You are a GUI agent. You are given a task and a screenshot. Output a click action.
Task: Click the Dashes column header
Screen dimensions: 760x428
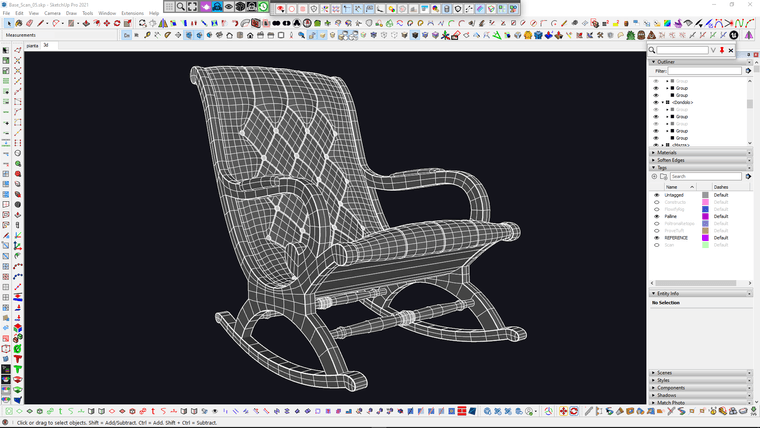point(721,187)
